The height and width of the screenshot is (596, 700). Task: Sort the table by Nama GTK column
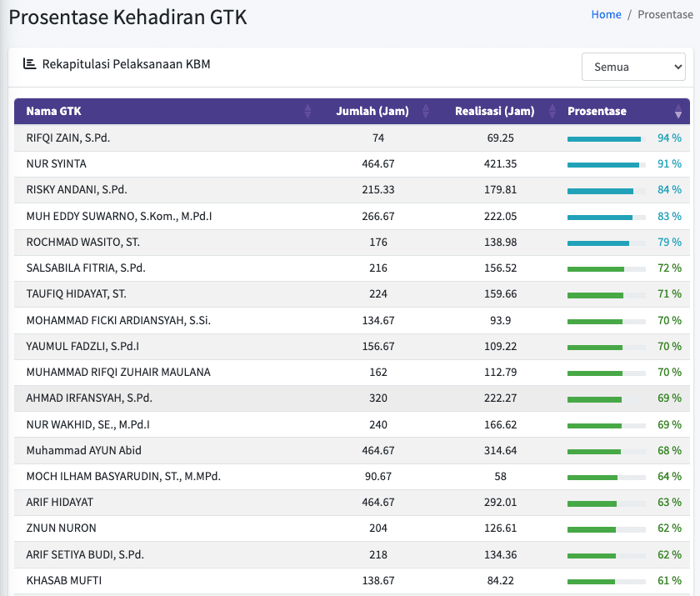307,111
